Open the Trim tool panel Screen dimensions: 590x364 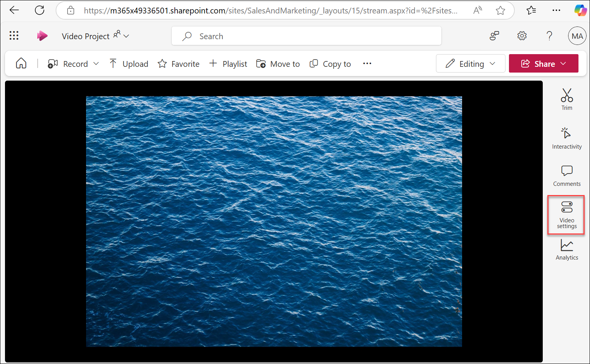(567, 99)
